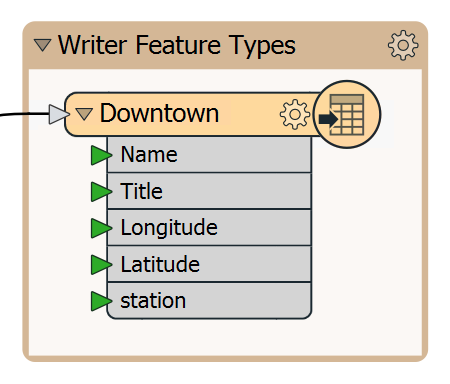
Task: Click the green Title attribute port
Action: (101, 192)
